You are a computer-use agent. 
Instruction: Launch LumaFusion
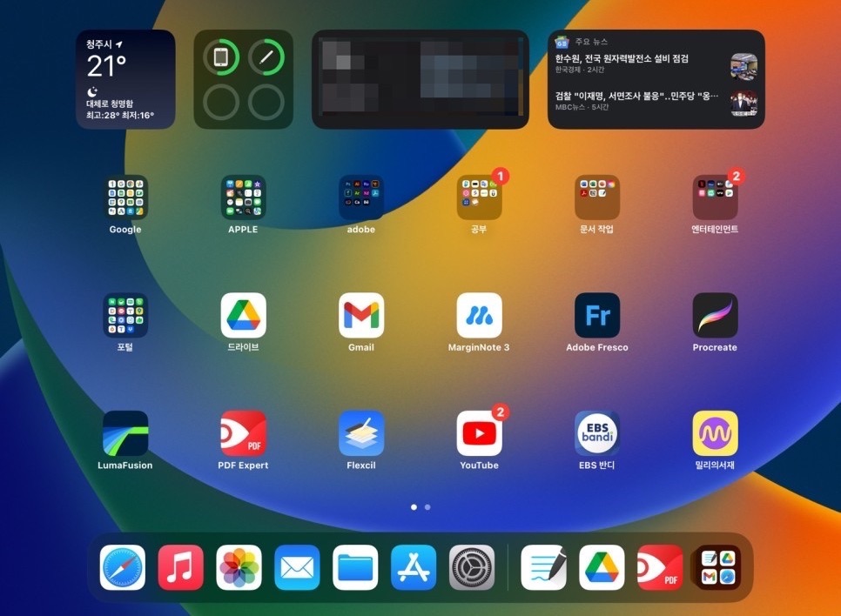pos(125,433)
